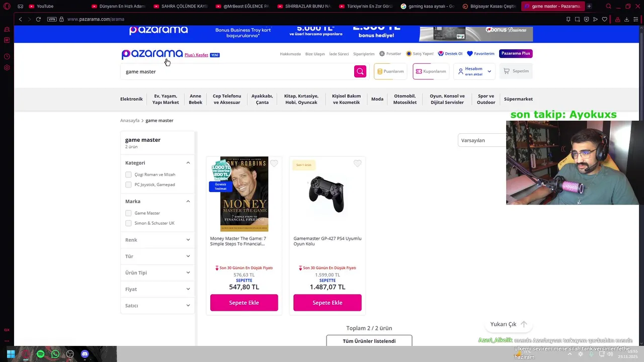This screenshot has width=644, height=362.
Task: Click Yukarı Çık scroll-top button
Action: [x=509, y=324]
